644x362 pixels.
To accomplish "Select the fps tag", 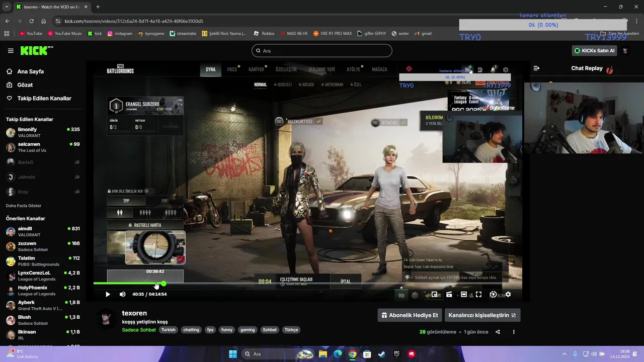I will coord(210,330).
